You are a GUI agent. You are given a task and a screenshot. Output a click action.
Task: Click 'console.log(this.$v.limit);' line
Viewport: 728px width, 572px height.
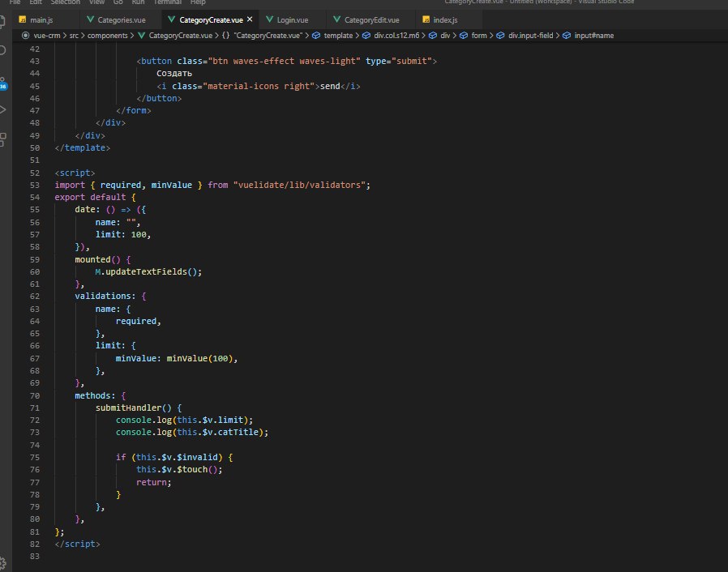[184, 420]
